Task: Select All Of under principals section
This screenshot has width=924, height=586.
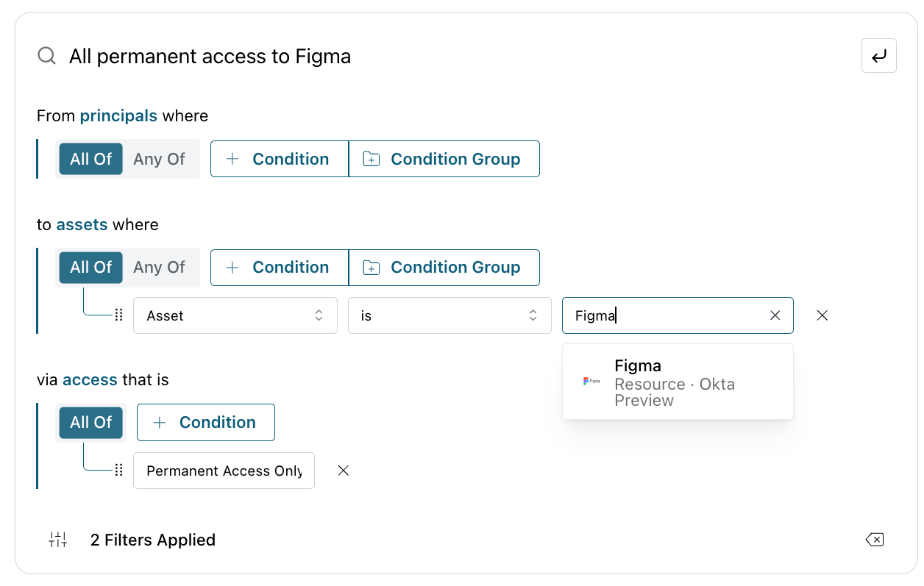Action: pos(91,159)
